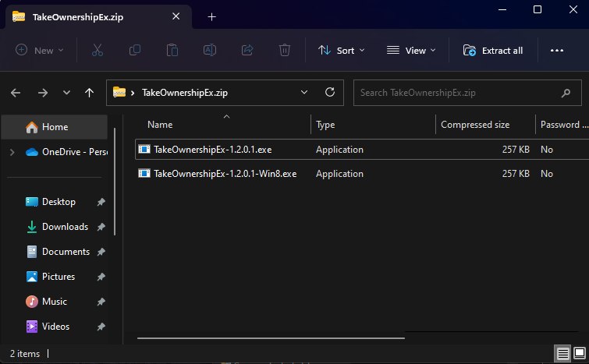589x364 pixels.
Task: Click the Copy icon in toolbar
Action: point(135,50)
